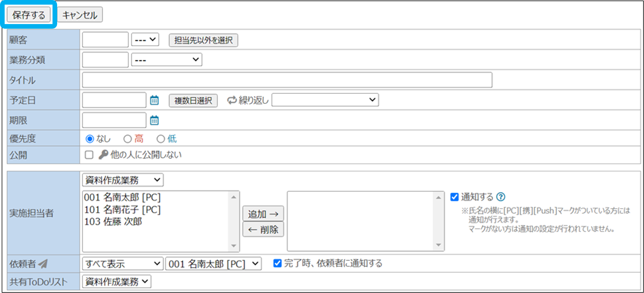
Task: Expand the 業務分類 dropdown
Action: [x=167, y=60]
